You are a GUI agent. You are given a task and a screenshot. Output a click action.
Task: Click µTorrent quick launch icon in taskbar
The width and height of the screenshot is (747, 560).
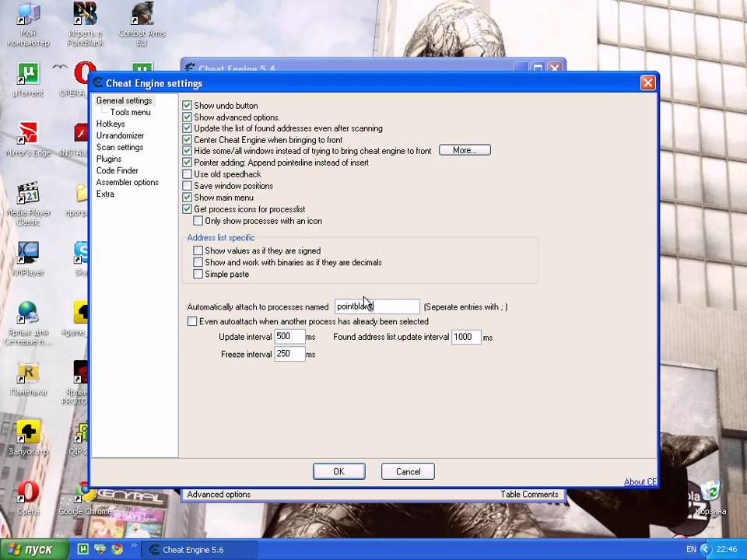(x=82, y=549)
